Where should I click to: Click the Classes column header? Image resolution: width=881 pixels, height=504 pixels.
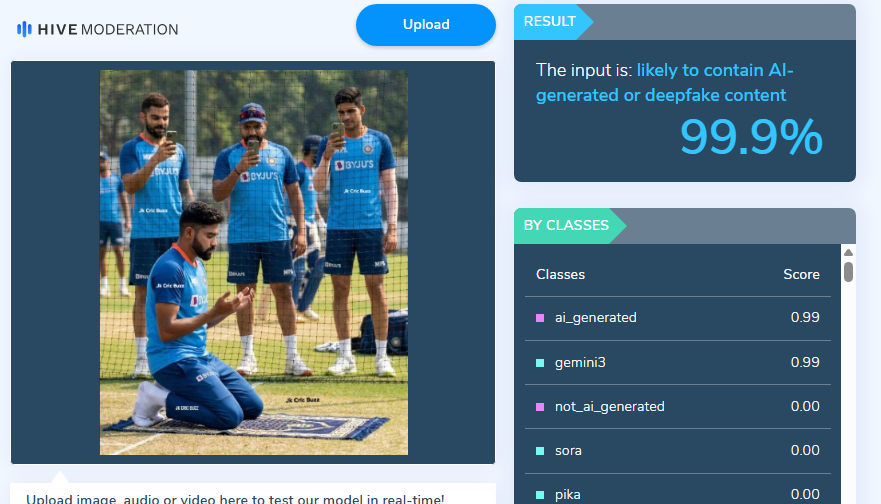tap(560, 275)
